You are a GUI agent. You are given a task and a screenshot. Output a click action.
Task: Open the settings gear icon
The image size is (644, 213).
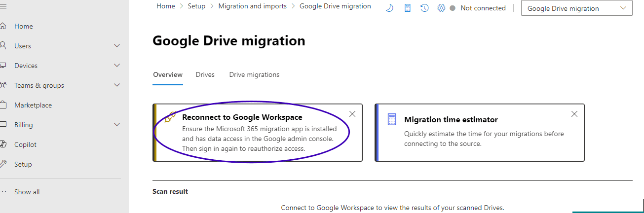441,8
